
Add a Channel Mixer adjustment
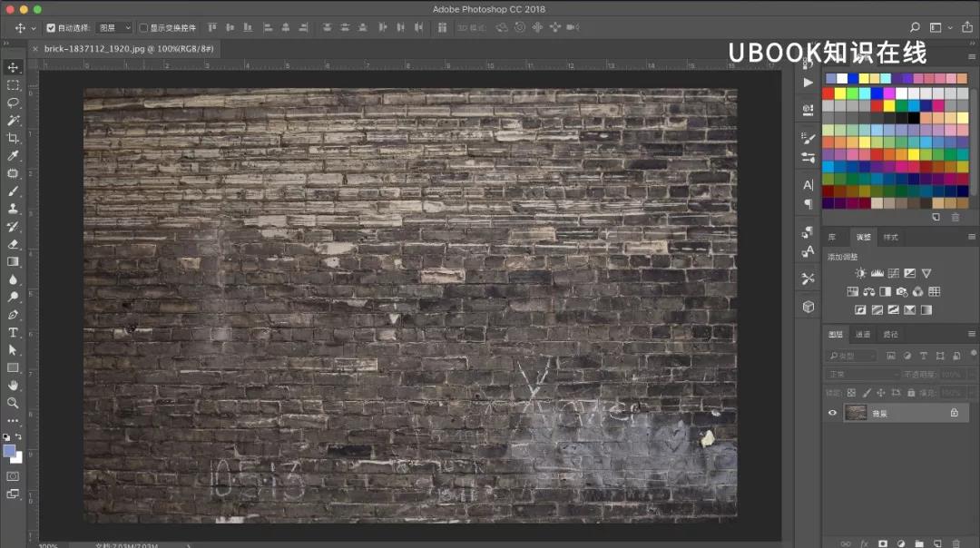click(x=917, y=292)
